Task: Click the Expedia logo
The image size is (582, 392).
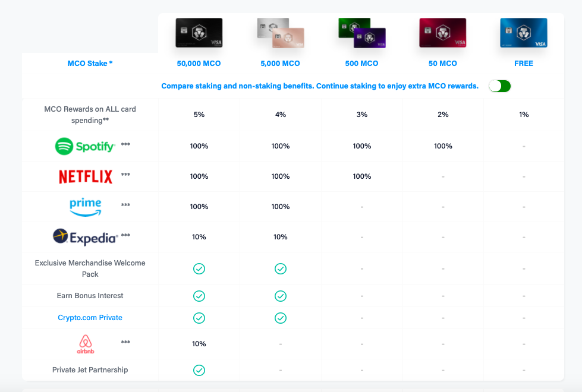Action: tap(85, 237)
